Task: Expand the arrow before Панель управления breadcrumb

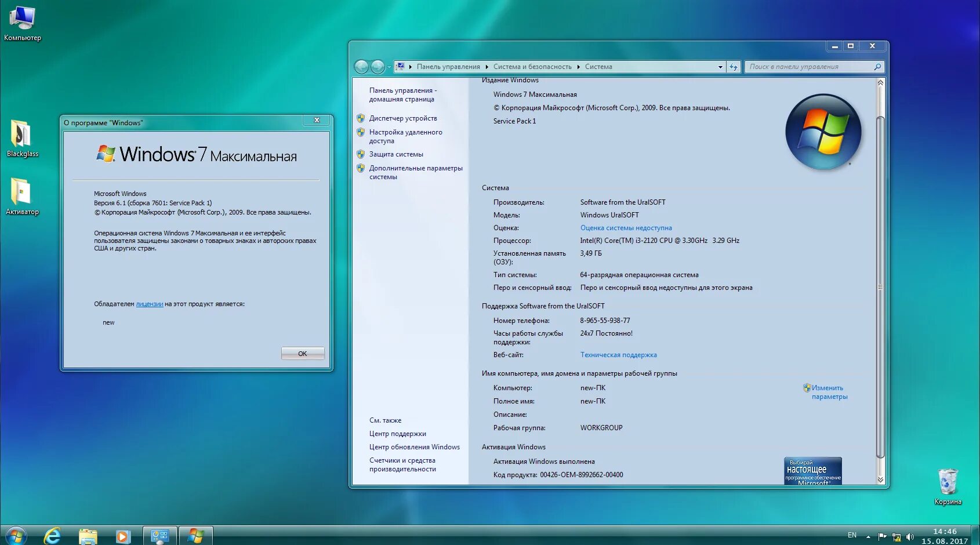Action: pyautogui.click(x=411, y=67)
